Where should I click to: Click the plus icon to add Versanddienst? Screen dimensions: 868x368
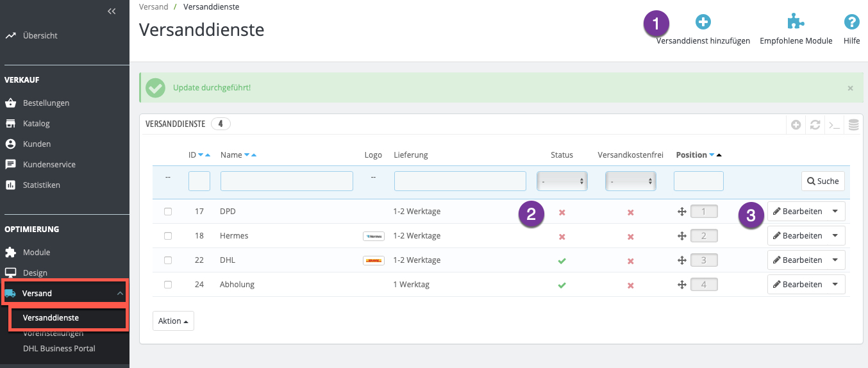(x=703, y=22)
